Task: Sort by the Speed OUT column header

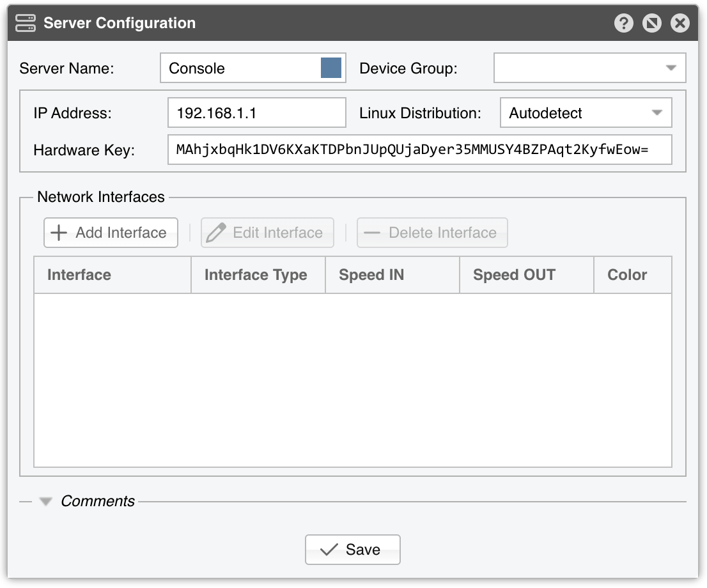Action: [x=527, y=275]
